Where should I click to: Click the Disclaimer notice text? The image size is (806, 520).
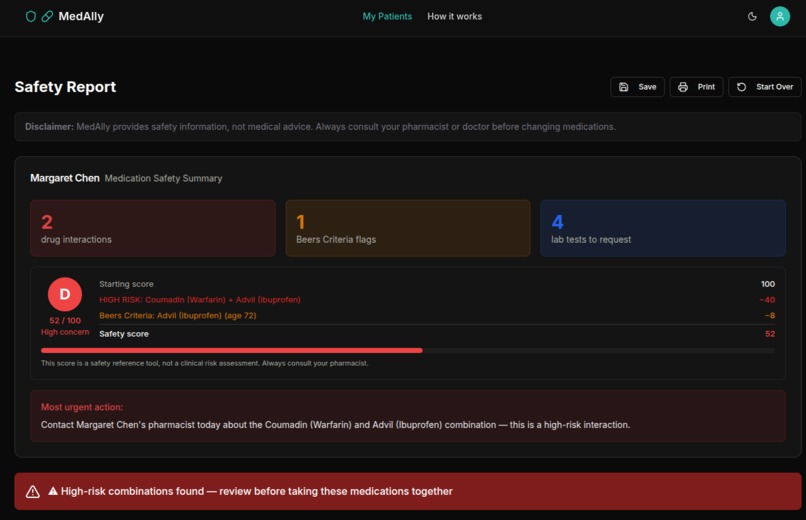pyautogui.click(x=320, y=126)
